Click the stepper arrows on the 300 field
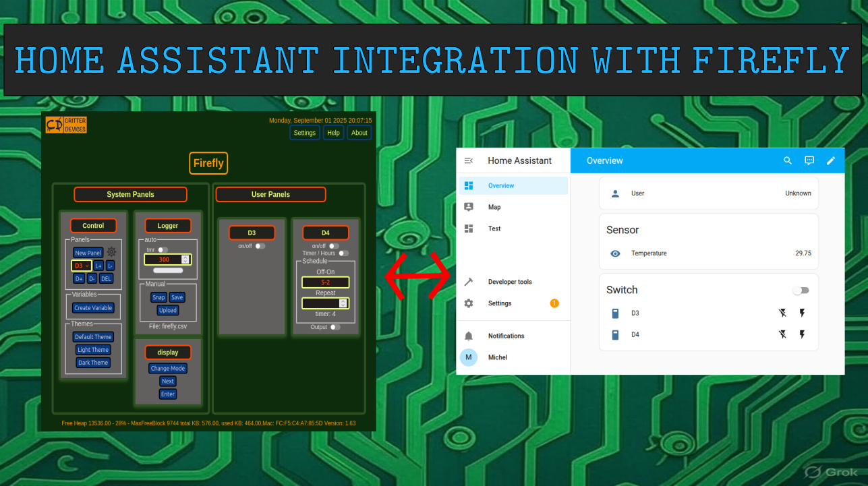Screen dimensions: 868x486 pyautogui.click(x=185, y=260)
